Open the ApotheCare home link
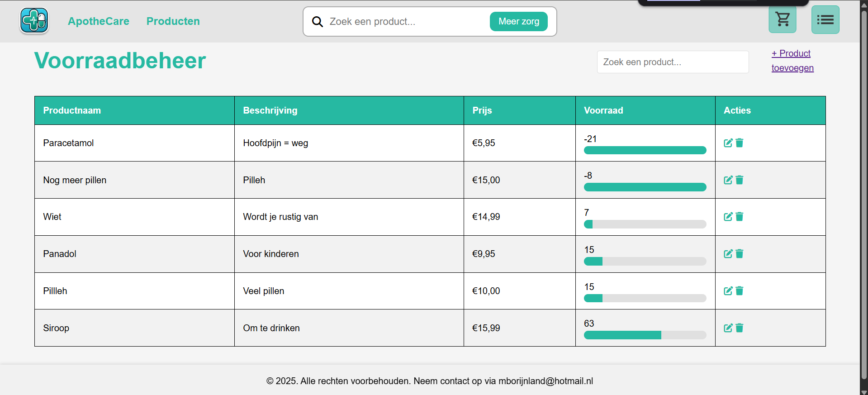Screen dimensions: 868x395 98,21
